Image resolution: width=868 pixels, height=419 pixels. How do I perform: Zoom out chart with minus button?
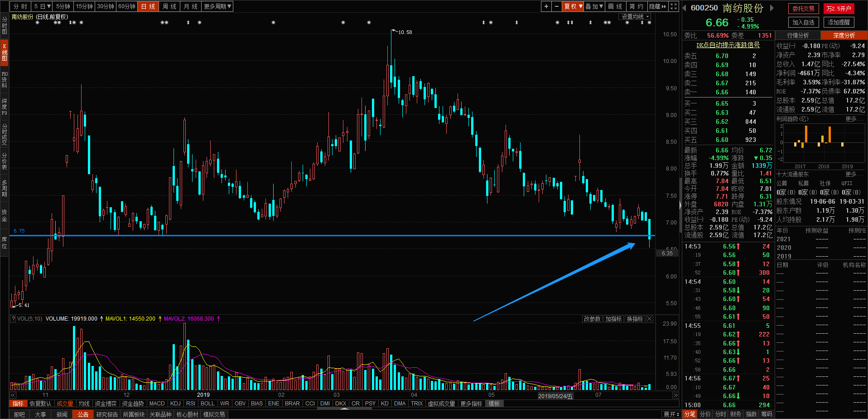click(557, 6)
